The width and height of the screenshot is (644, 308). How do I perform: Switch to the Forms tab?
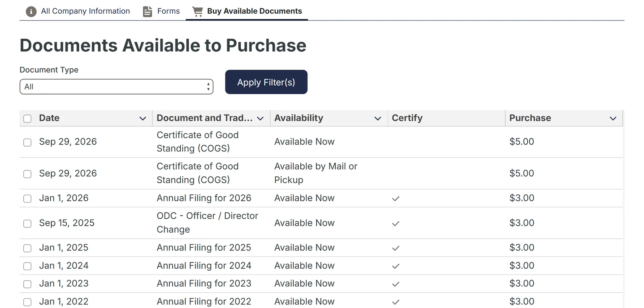[161, 11]
